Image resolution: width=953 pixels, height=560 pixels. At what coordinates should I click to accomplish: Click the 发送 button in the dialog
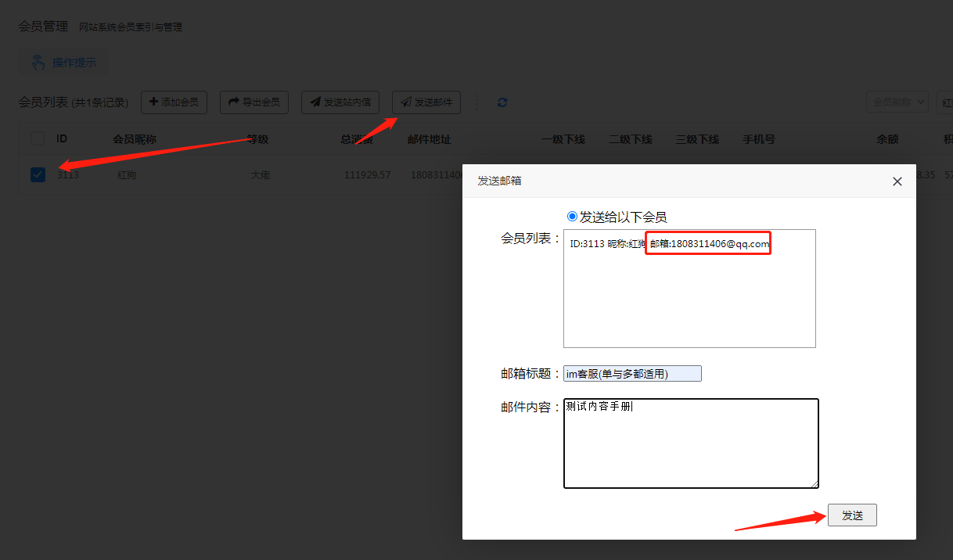tap(852, 515)
